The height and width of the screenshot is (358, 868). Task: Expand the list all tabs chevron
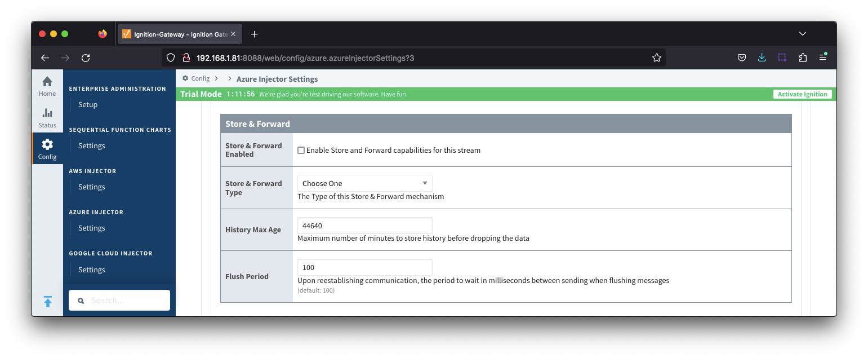(802, 34)
